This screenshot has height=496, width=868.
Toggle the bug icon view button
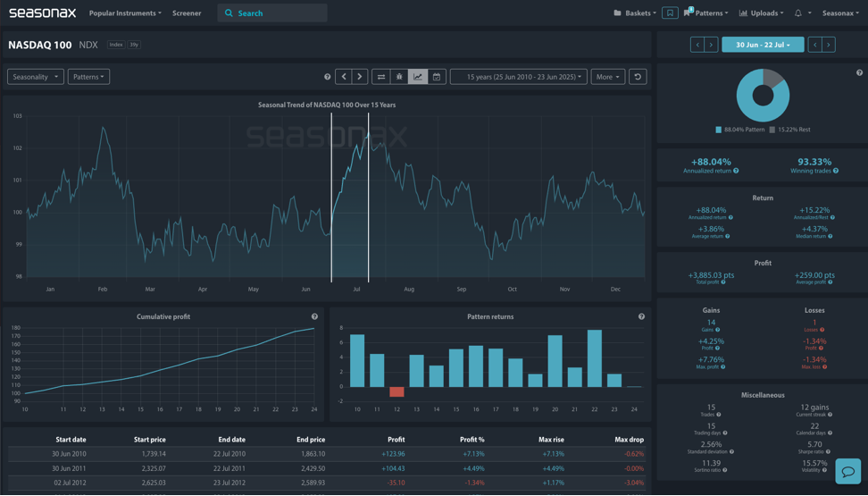click(399, 77)
